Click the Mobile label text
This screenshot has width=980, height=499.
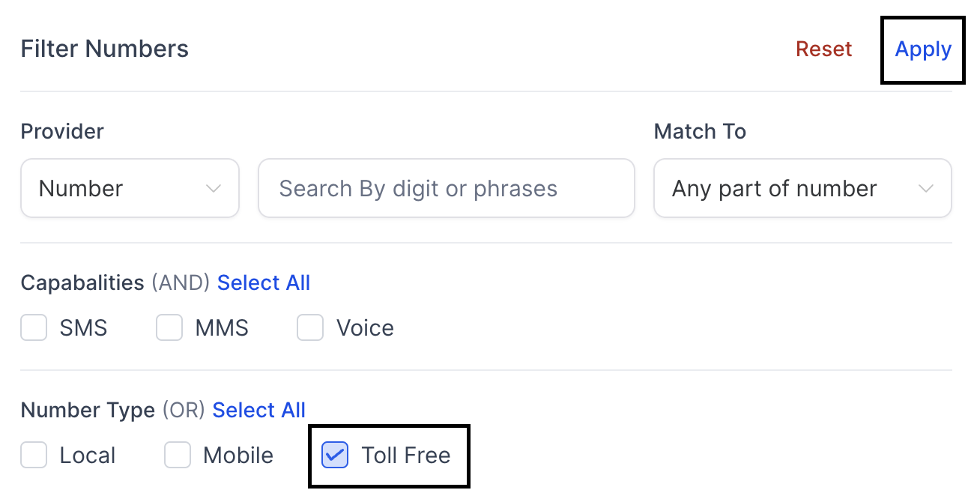tap(238, 456)
